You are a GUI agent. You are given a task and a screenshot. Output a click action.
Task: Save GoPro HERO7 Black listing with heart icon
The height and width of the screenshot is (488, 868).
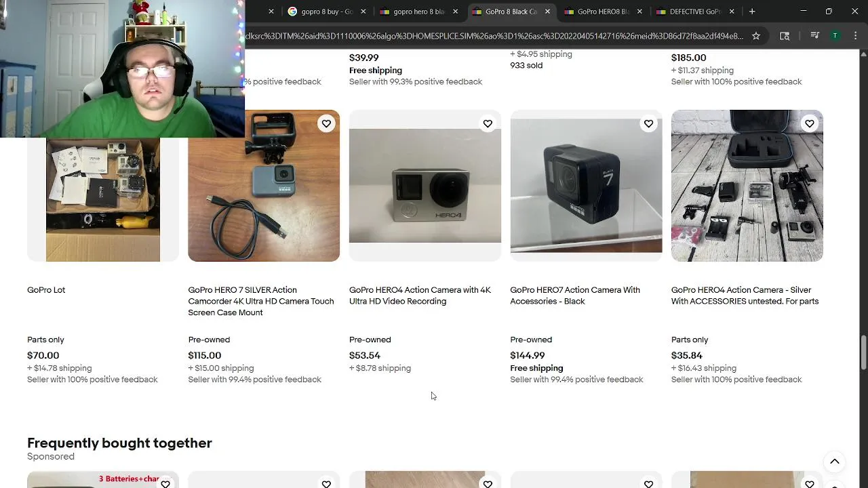pos(648,123)
